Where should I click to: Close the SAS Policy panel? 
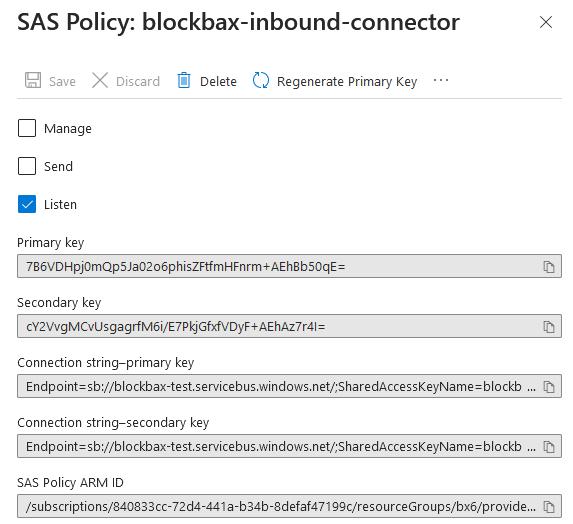[546, 22]
